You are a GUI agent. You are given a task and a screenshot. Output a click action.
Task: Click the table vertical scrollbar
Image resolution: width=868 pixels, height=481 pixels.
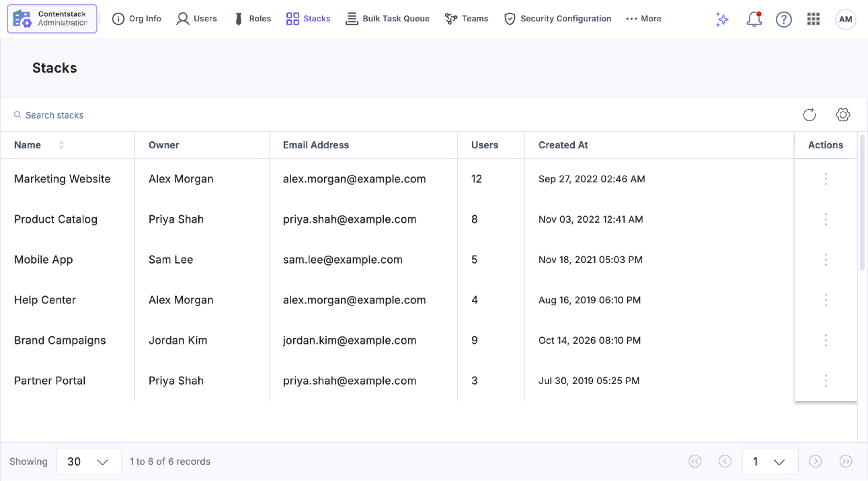pyautogui.click(x=862, y=202)
